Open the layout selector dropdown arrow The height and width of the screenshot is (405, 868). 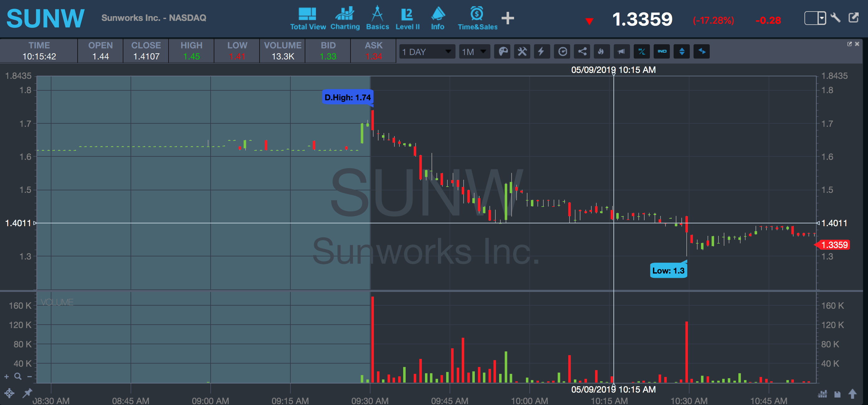(x=822, y=18)
